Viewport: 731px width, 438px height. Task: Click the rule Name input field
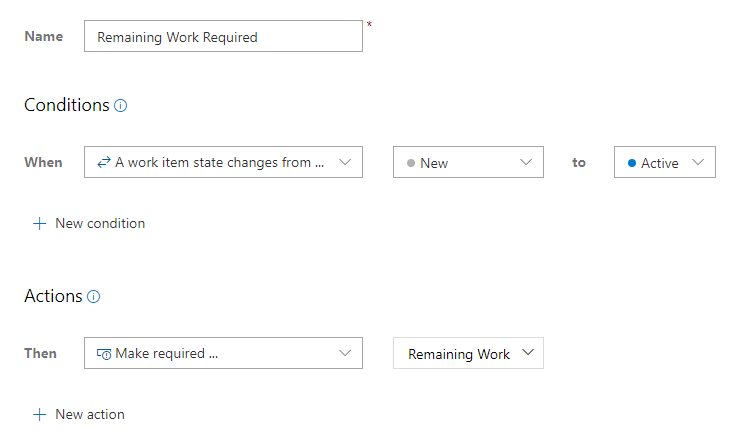pyautogui.click(x=223, y=37)
